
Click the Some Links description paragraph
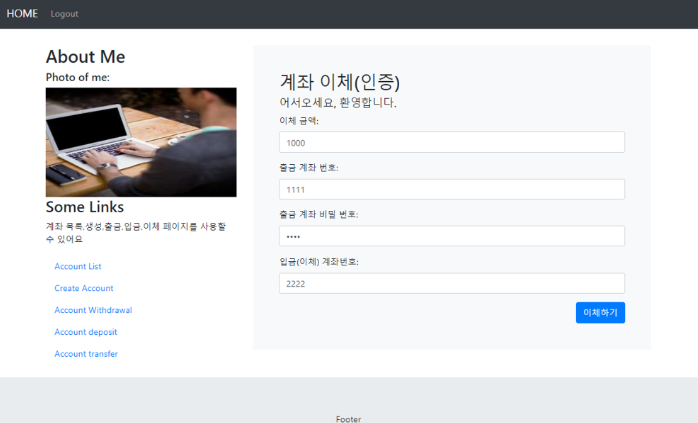[136, 233]
